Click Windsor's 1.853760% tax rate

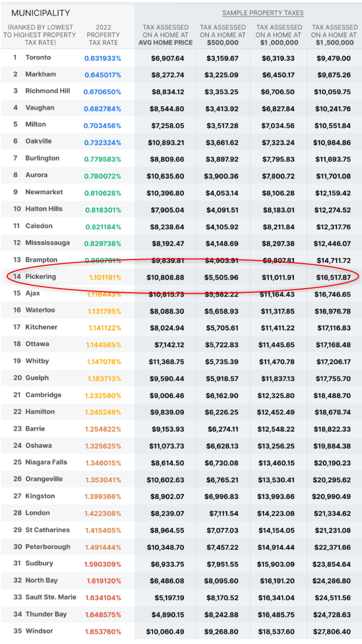(x=103, y=632)
